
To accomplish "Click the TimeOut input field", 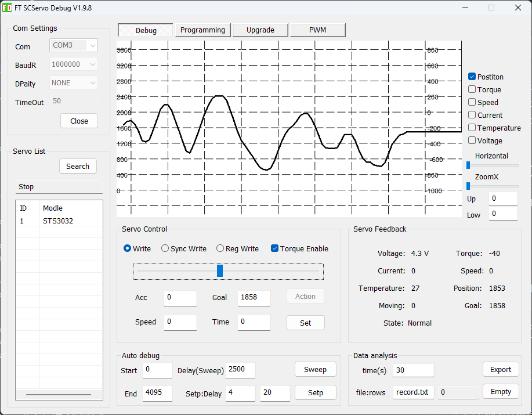I will [x=74, y=101].
